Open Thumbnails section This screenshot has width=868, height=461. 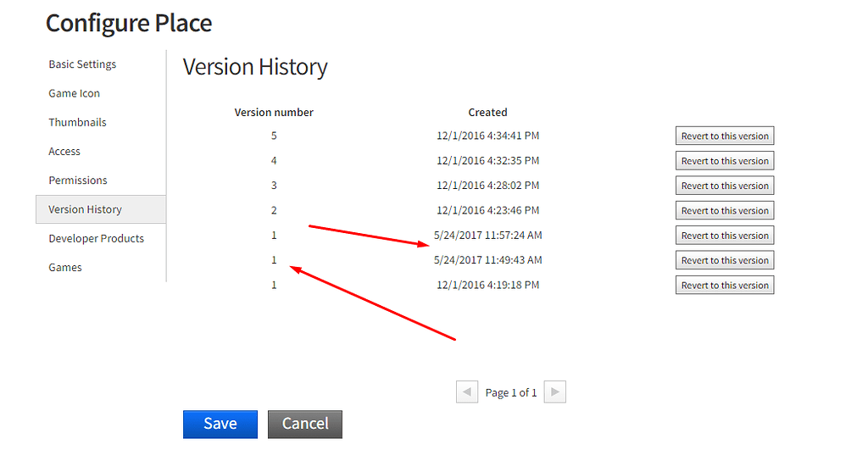click(77, 122)
